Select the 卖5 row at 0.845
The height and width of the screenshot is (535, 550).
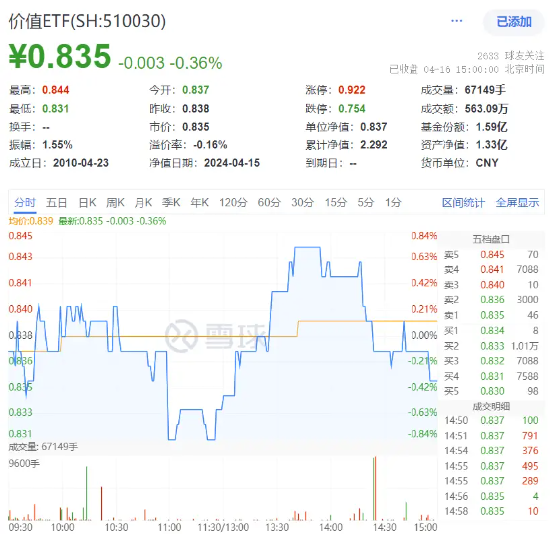491,255
